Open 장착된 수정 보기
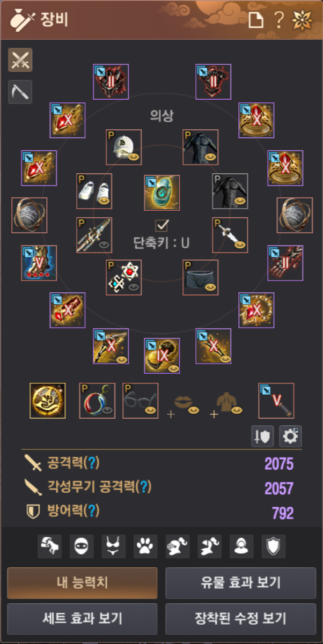The width and height of the screenshot is (323, 644). tap(241, 618)
